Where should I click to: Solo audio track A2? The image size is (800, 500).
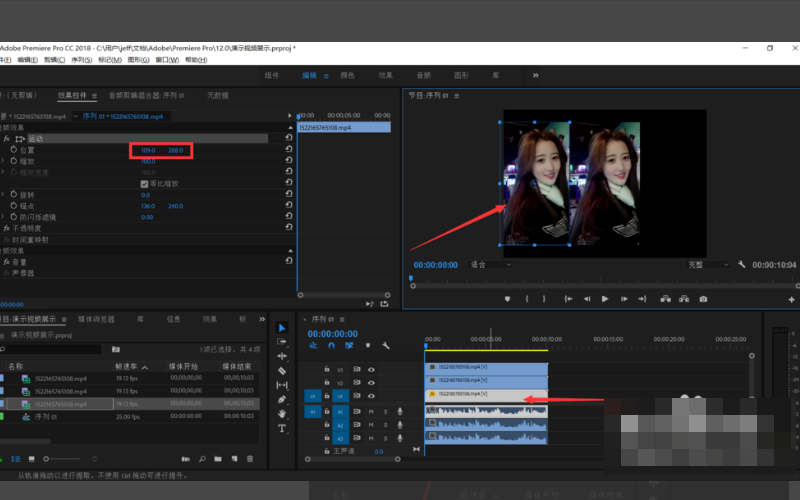click(x=386, y=424)
